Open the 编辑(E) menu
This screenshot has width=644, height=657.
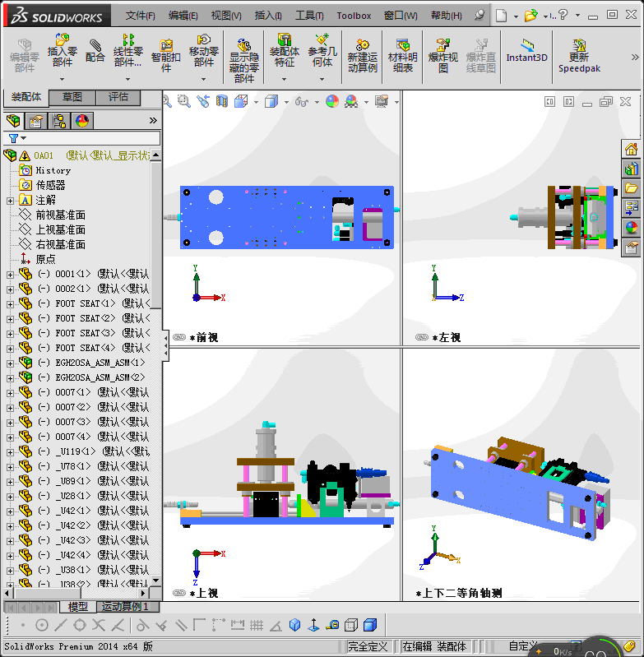pyautogui.click(x=183, y=16)
